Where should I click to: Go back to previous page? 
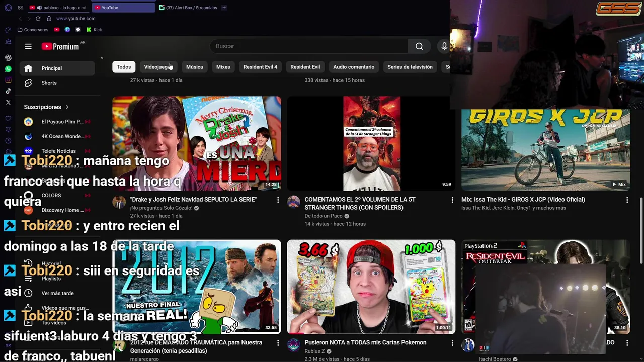coord(20,19)
